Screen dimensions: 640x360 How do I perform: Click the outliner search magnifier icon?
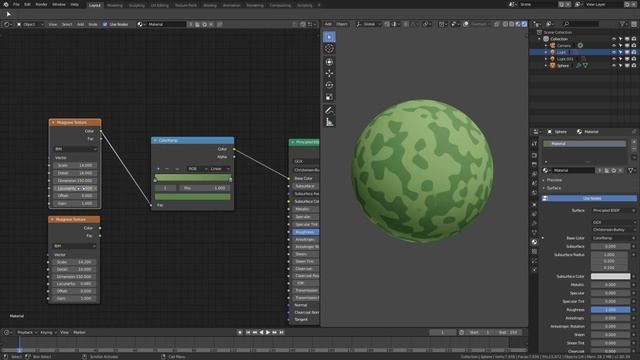coord(566,24)
